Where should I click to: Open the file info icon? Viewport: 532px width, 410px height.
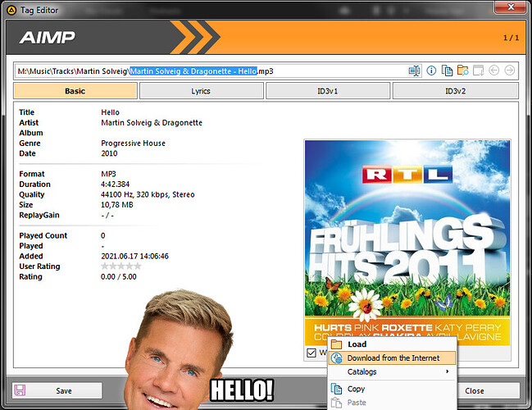coord(431,71)
